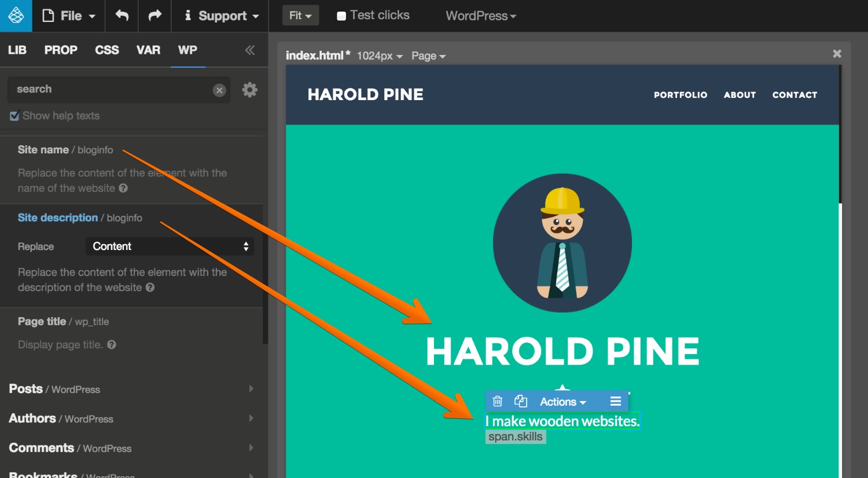This screenshot has height=478, width=868.
Task: Switch to the CSS tab
Action: [x=106, y=50]
